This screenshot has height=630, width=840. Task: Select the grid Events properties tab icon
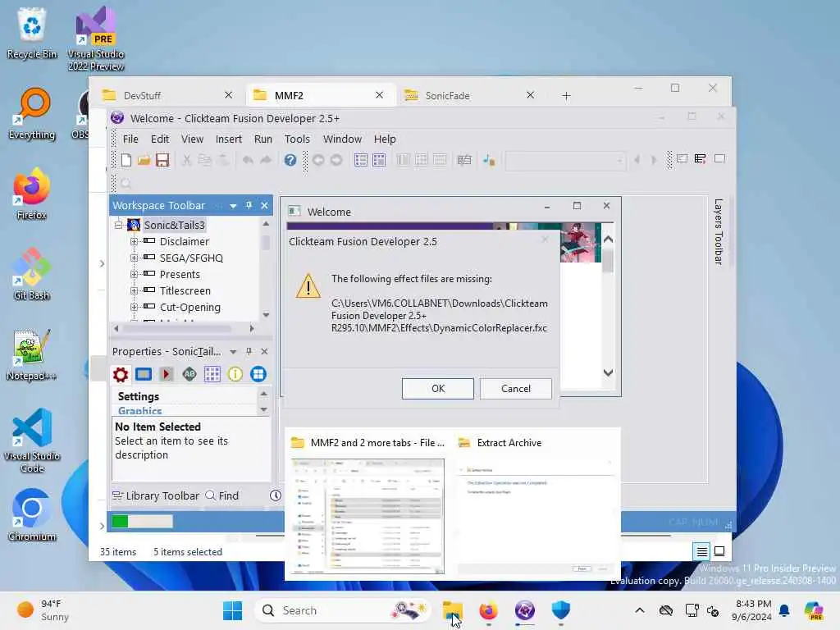point(212,374)
